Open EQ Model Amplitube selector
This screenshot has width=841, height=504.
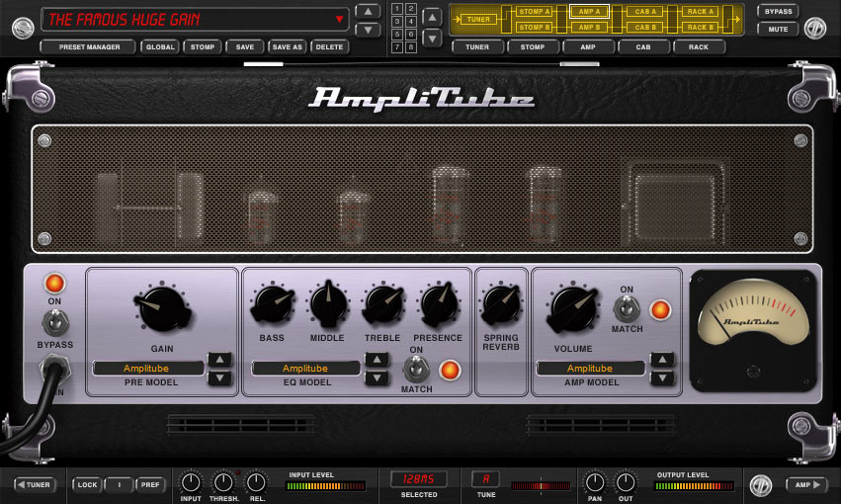(x=306, y=368)
